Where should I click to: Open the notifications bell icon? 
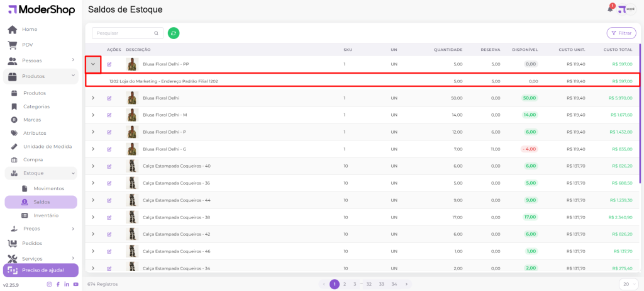(610, 9)
